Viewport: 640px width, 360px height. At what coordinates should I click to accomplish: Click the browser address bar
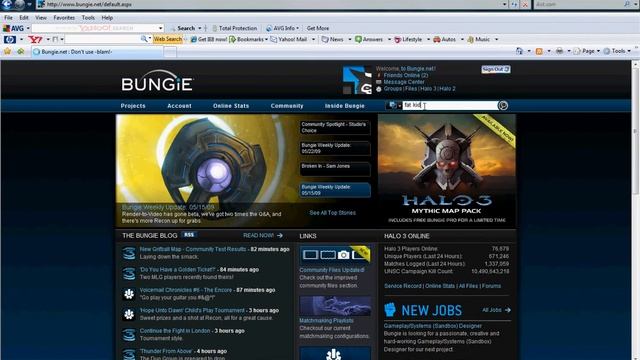[x=269, y=4]
